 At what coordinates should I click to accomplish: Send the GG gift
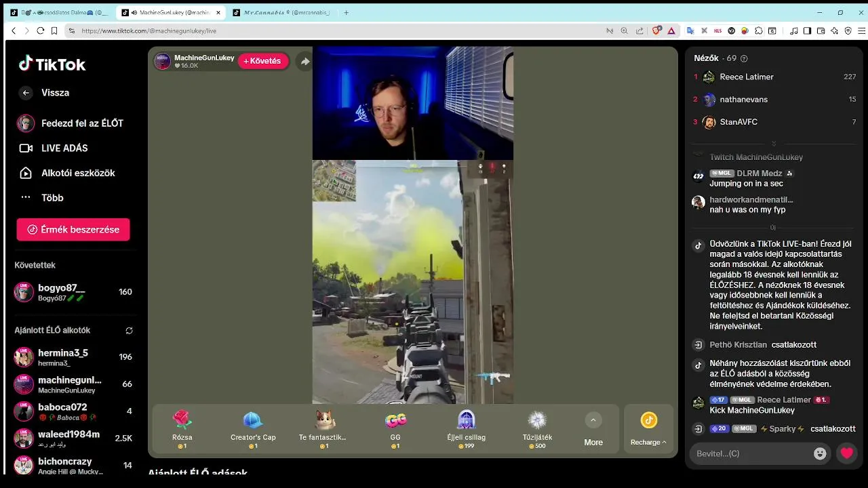pyautogui.click(x=395, y=430)
